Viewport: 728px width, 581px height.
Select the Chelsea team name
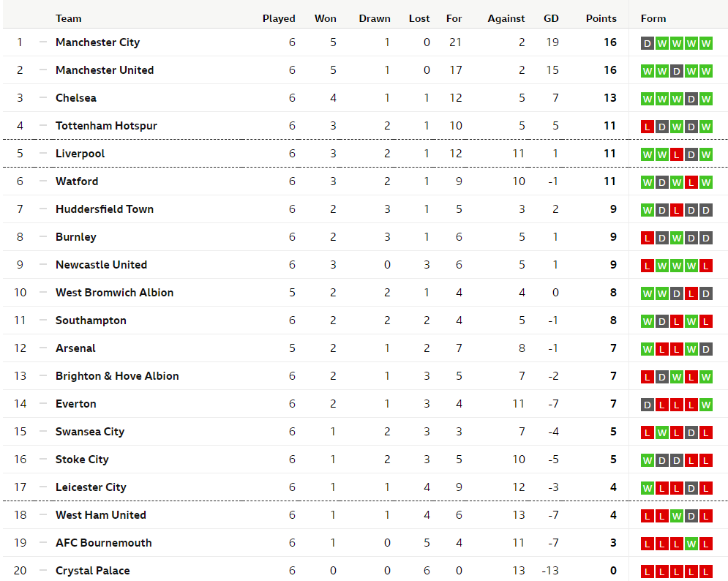pyautogui.click(x=75, y=98)
